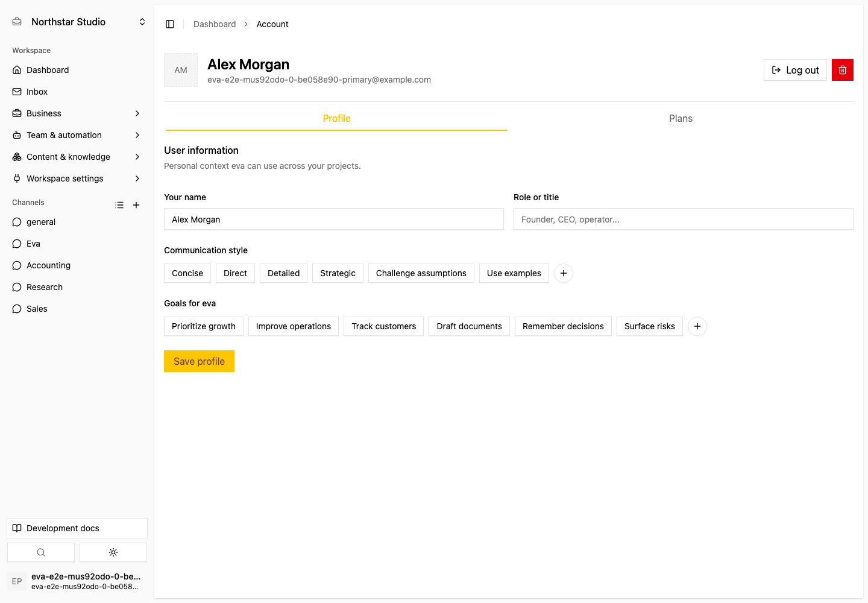
Task: Open the Inbox in sidebar
Action: point(77,92)
